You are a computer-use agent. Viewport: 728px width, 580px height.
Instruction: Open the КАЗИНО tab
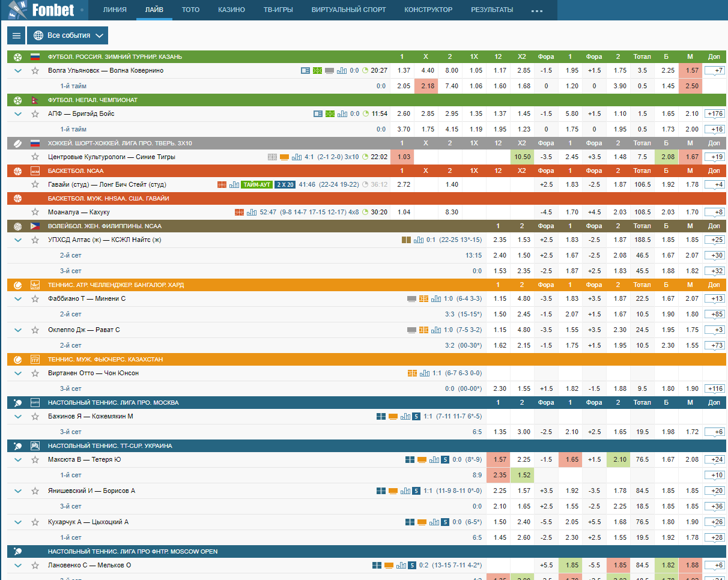[231, 10]
